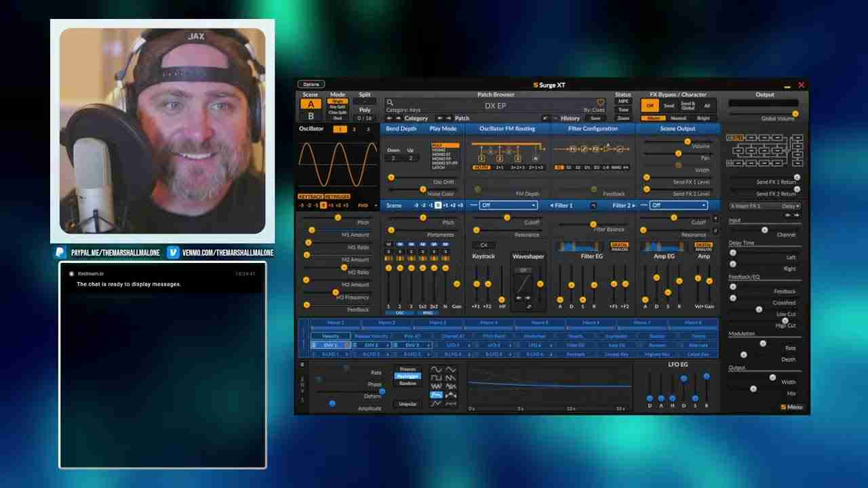Select oscillator 2 tab
Viewport: 868px width, 488px height.
[354, 129]
